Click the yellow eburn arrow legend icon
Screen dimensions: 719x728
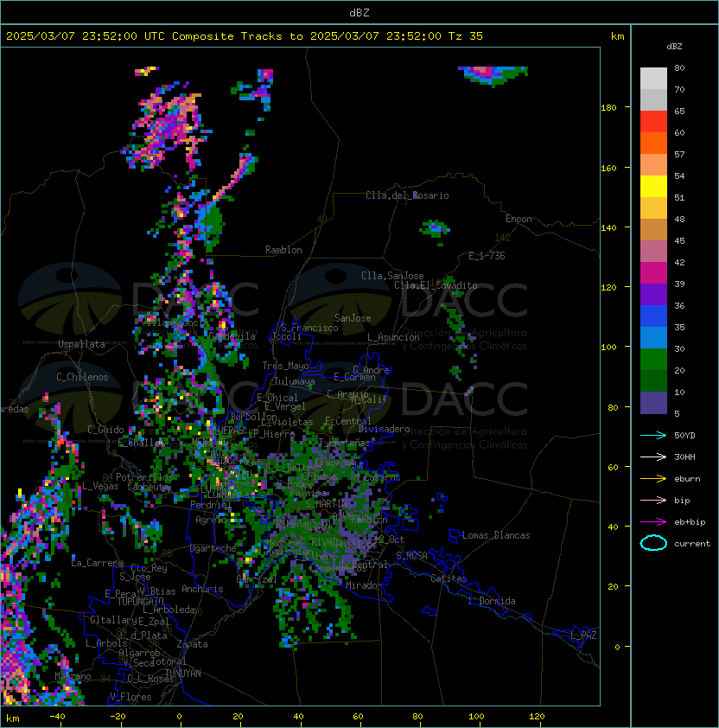coord(653,479)
